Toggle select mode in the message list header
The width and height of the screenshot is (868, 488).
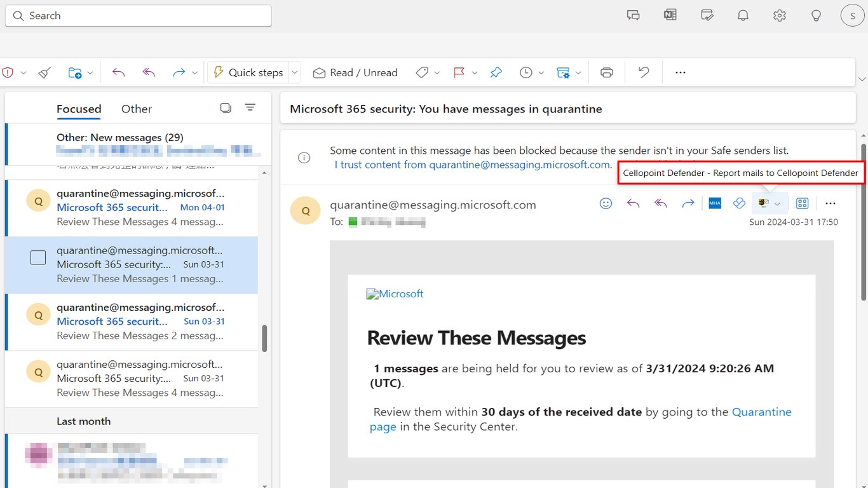(x=226, y=108)
